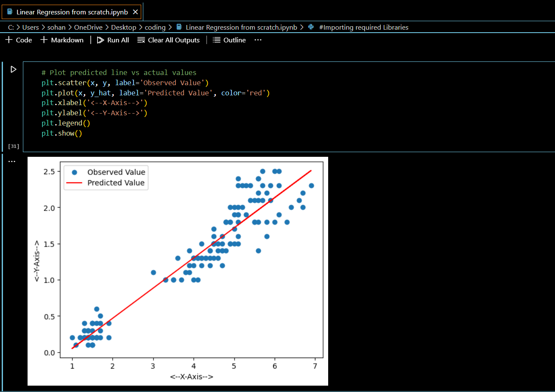Open the 'Desktop' breadcrumb
Screen dimensions: 555x392
coord(124,27)
